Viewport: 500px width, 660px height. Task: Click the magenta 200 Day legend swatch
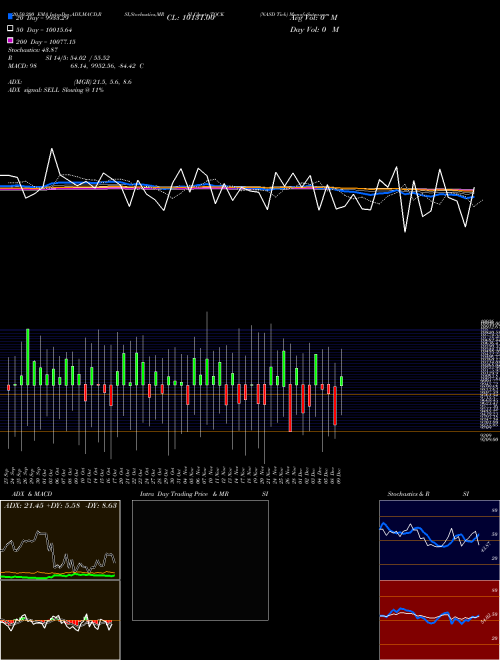[x=10, y=40]
